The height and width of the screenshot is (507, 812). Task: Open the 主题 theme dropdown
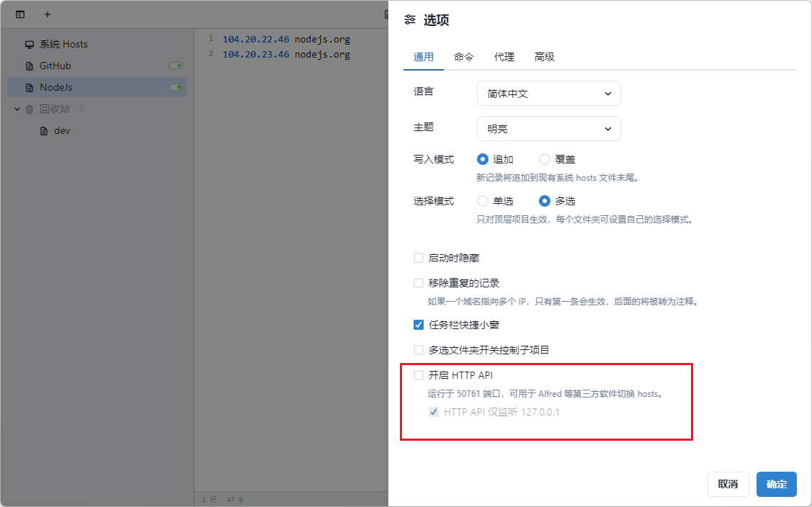548,129
